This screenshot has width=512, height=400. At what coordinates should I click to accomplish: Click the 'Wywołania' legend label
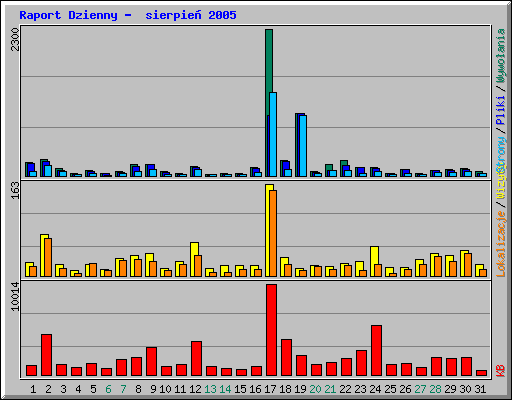point(501,56)
